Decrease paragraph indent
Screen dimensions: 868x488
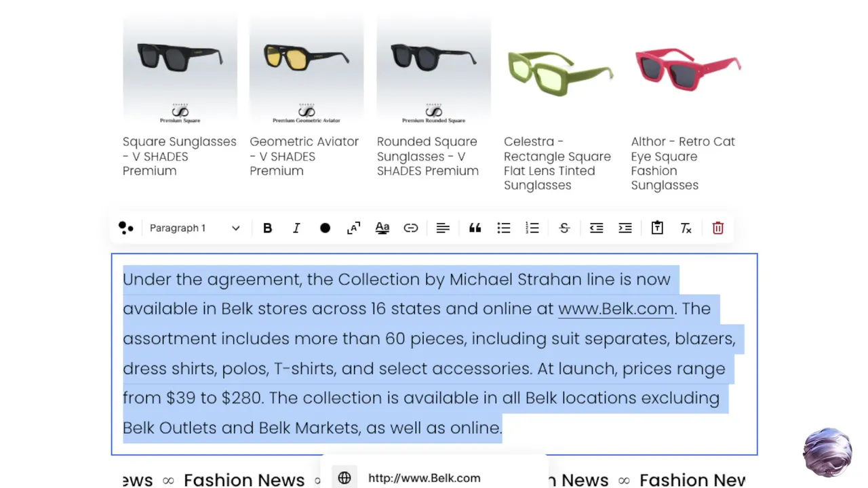(x=596, y=228)
